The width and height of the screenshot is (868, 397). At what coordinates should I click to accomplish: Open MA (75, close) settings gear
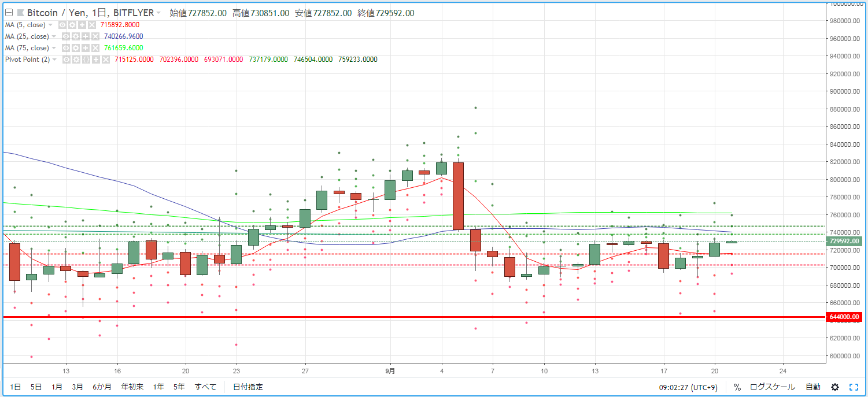(76, 48)
